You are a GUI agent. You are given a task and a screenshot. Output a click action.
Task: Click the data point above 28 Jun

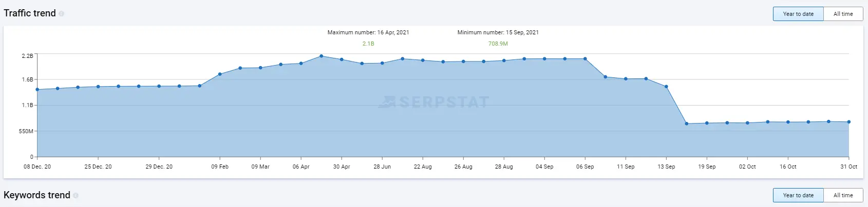(382, 64)
